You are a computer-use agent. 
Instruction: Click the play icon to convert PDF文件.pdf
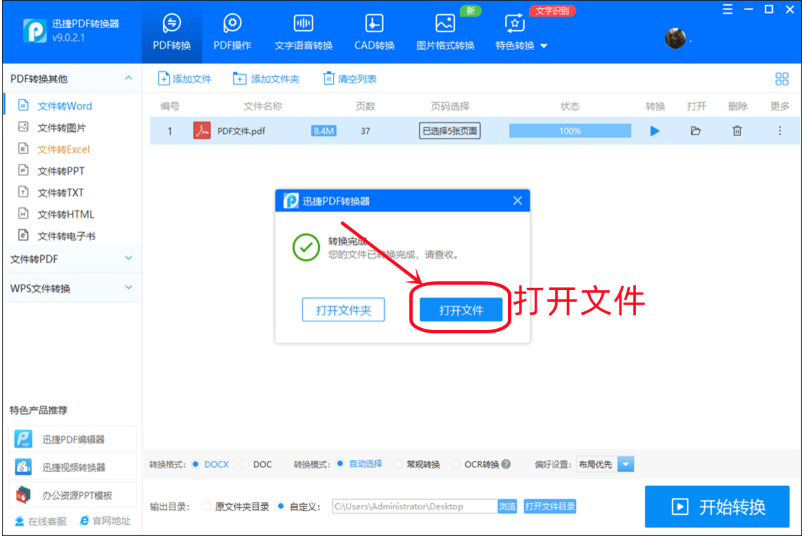coord(655,131)
